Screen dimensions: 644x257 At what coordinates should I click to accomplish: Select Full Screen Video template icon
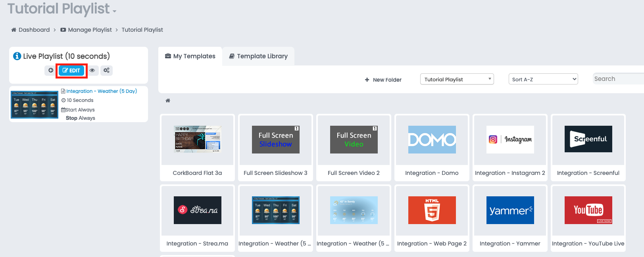(354, 140)
